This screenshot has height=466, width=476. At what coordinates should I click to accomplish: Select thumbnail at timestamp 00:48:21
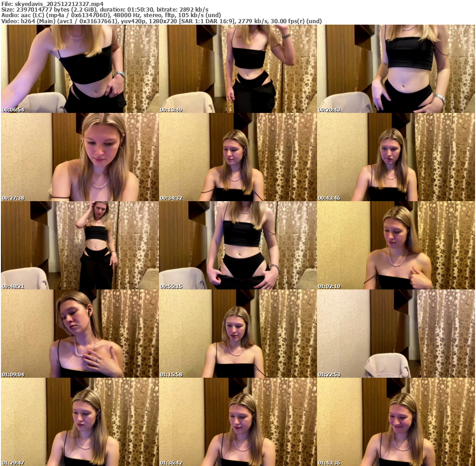click(80, 245)
